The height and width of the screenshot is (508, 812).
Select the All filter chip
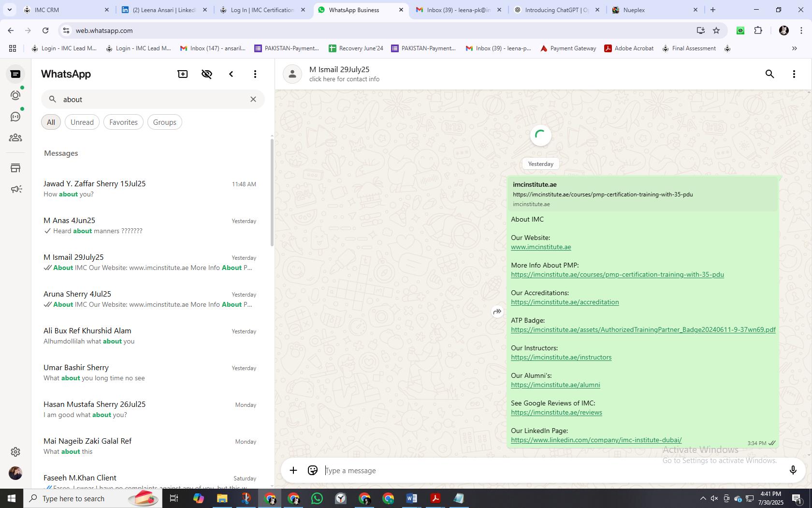[x=51, y=122]
